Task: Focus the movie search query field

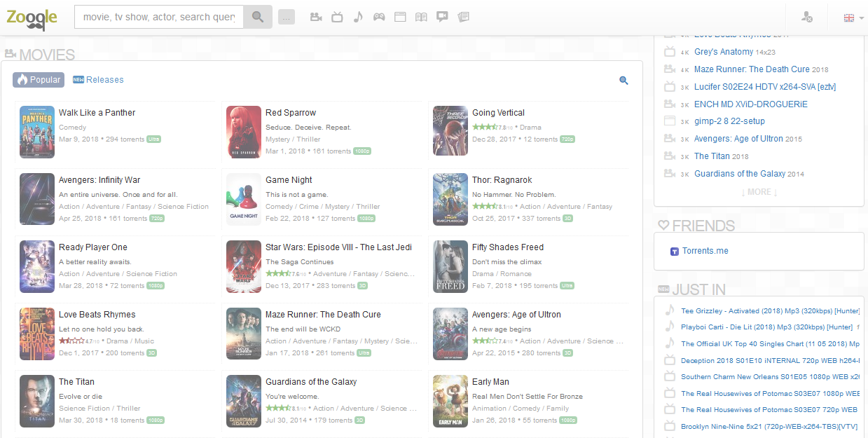Action: (159, 17)
